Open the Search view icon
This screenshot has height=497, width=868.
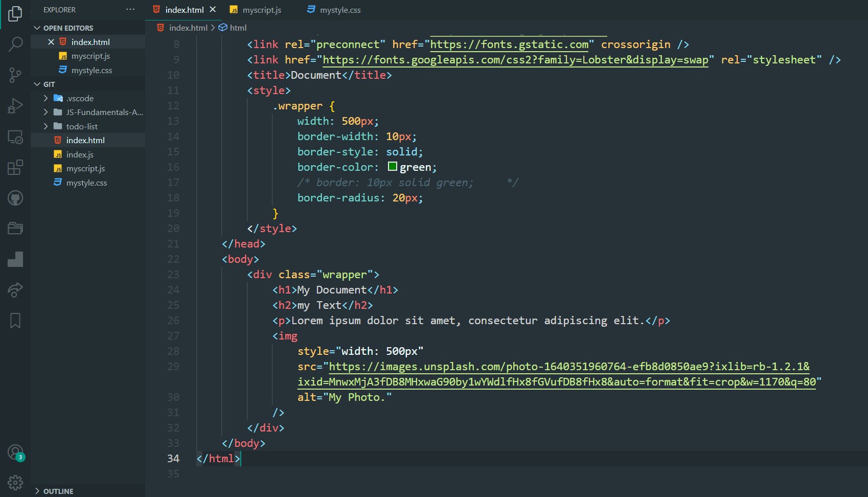tap(15, 44)
